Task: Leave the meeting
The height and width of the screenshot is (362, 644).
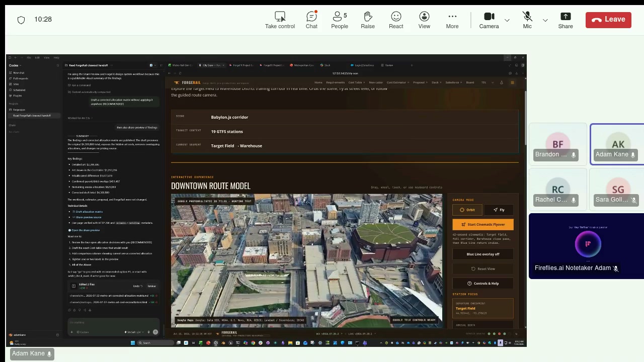Action: pos(608,19)
